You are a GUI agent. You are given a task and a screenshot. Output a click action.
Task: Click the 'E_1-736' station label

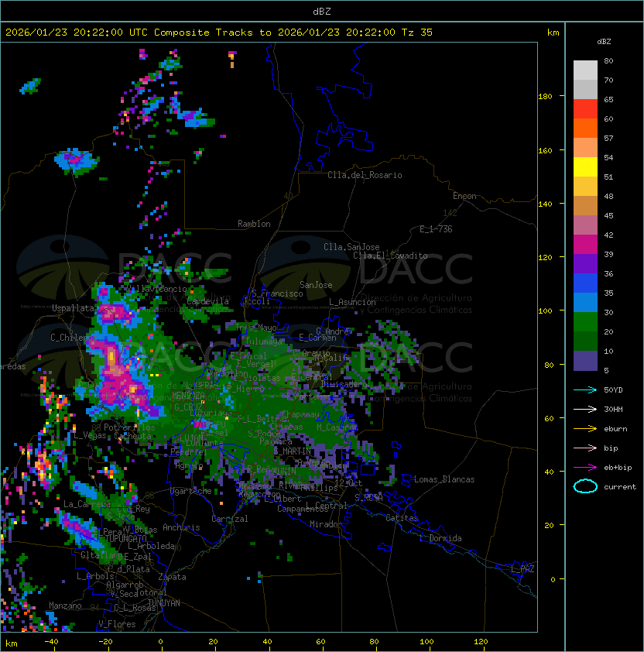[x=436, y=229]
